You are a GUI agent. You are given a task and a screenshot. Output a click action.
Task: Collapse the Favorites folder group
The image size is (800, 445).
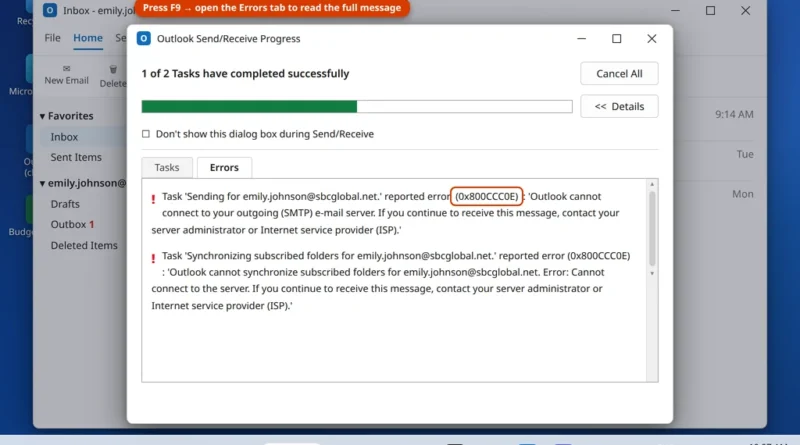click(42, 116)
